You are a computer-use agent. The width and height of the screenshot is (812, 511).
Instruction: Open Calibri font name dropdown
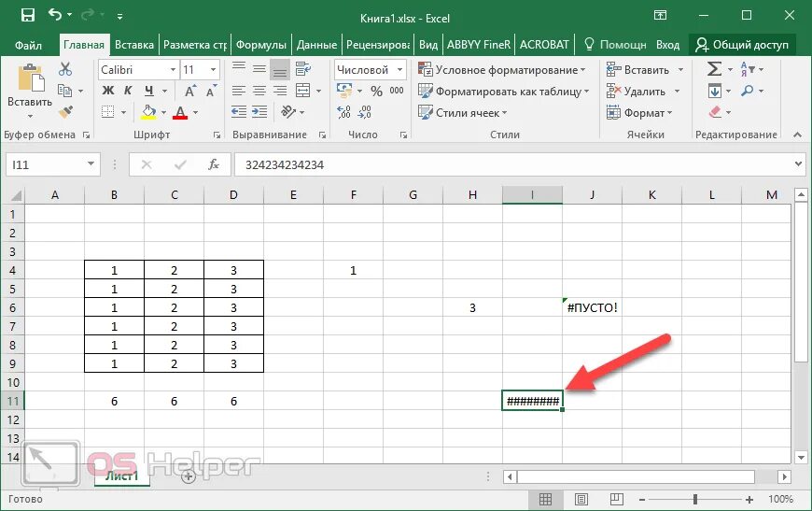(x=174, y=69)
